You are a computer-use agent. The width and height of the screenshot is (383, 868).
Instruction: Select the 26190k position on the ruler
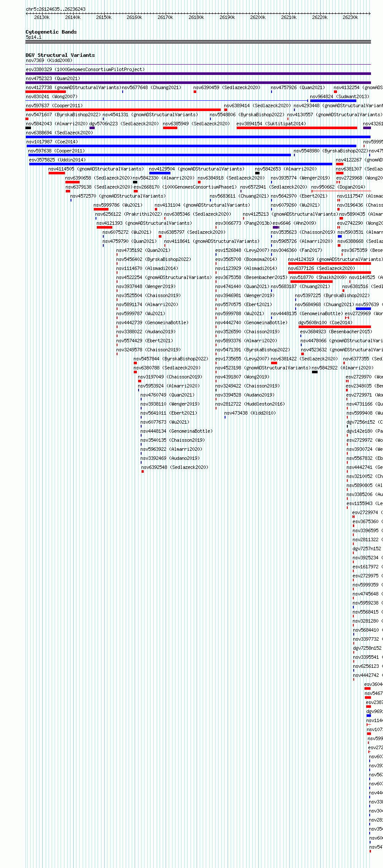227,17
